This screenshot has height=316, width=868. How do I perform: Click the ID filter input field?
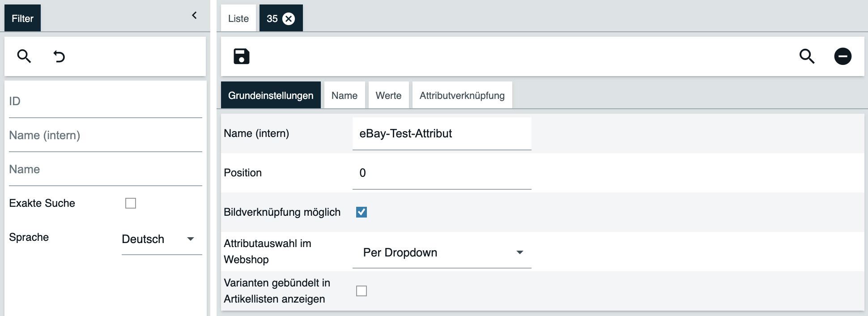[105, 102]
